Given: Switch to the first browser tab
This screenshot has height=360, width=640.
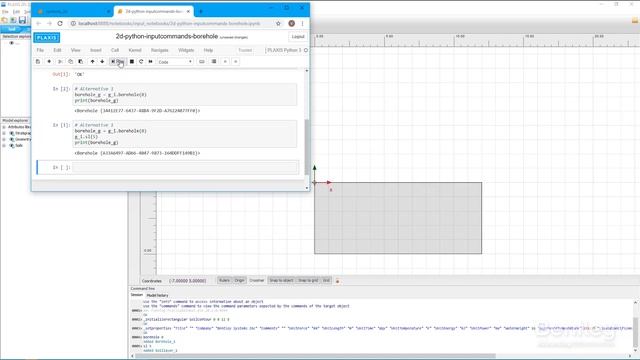Looking at the screenshot, I should pyautogui.click(x=72, y=11).
